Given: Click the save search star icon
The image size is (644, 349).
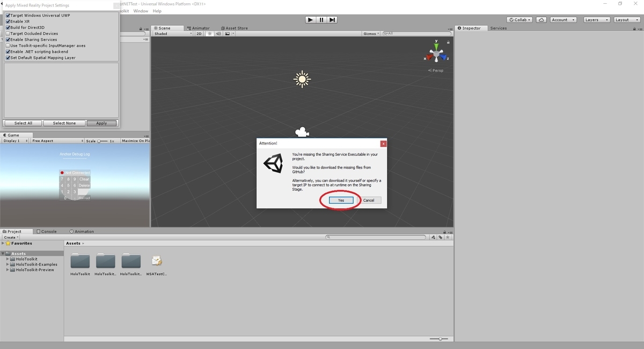Looking at the screenshot, I should (x=448, y=237).
